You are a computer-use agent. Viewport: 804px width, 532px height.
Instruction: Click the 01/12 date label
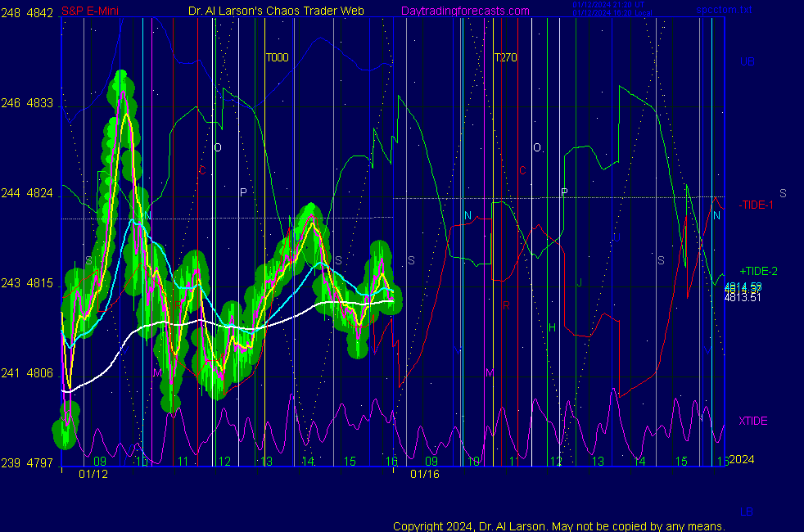(93, 474)
